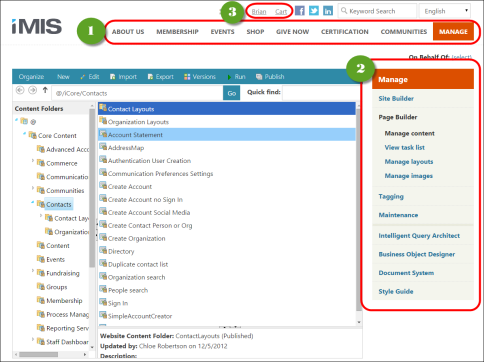Image resolution: width=484 pixels, height=362 pixels.
Task: Select Create Account content item
Action: pyautogui.click(x=227, y=187)
